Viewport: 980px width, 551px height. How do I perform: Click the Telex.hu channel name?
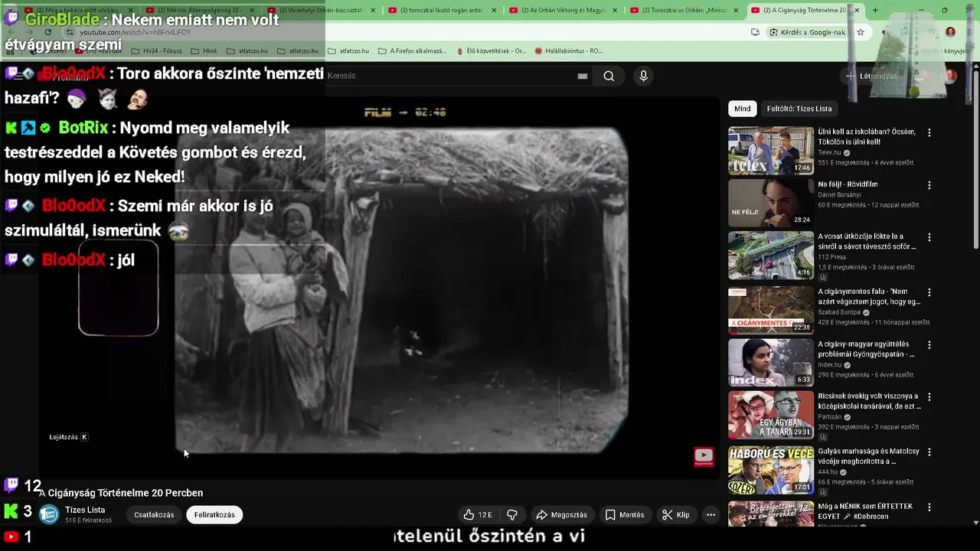click(x=829, y=152)
